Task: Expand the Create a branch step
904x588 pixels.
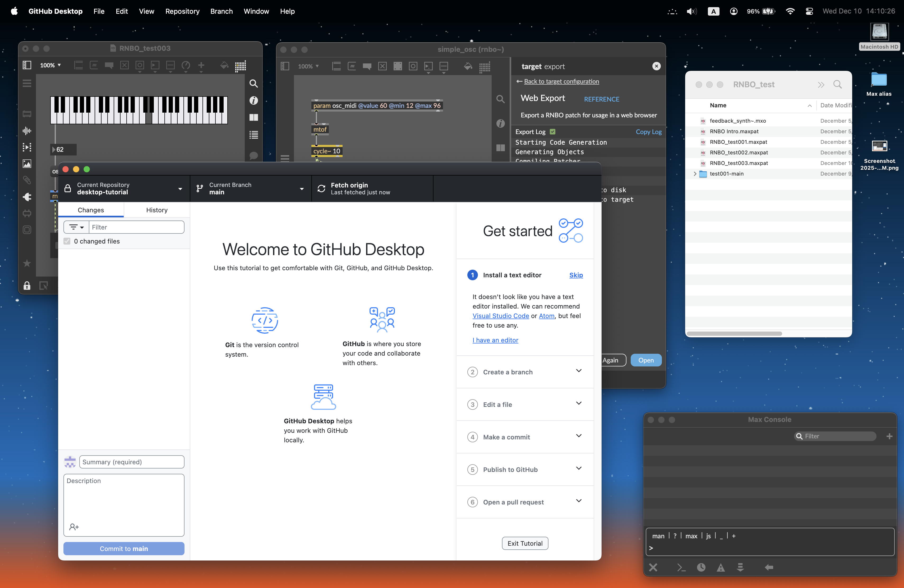Action: 525,372
